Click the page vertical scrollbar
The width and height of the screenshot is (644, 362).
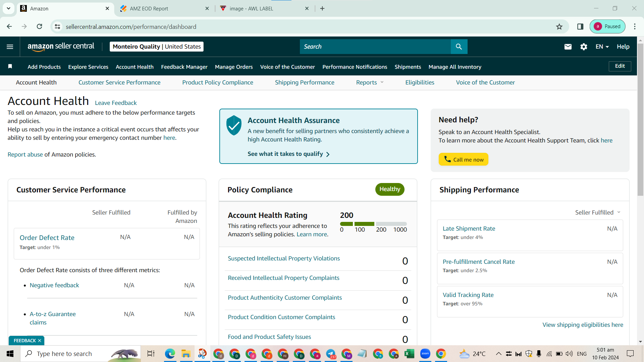640,119
